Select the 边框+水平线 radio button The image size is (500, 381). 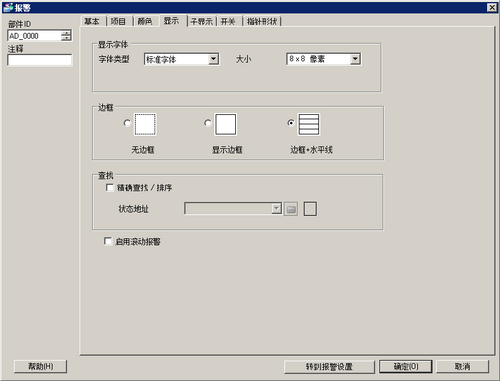pos(291,123)
